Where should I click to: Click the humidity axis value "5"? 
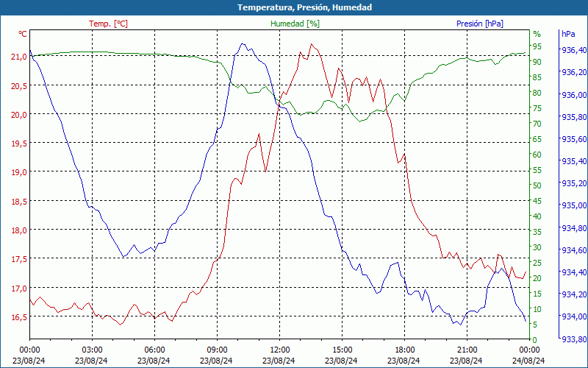(535, 325)
